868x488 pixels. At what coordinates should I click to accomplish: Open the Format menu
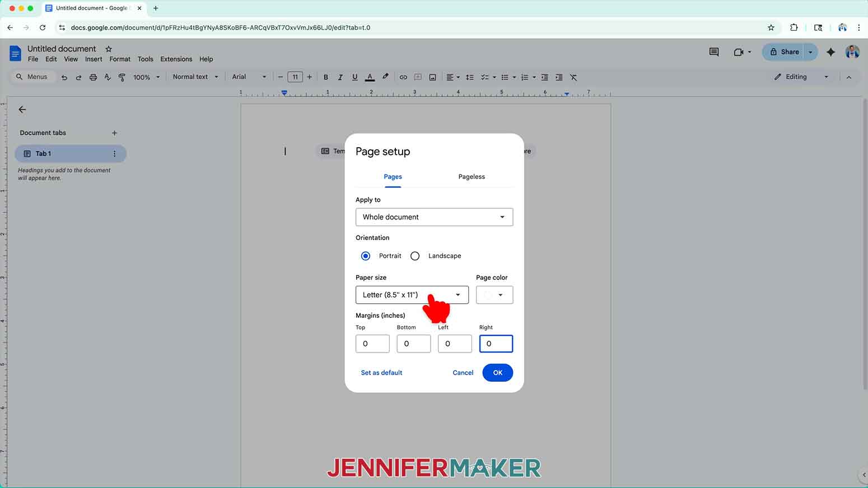(x=120, y=59)
